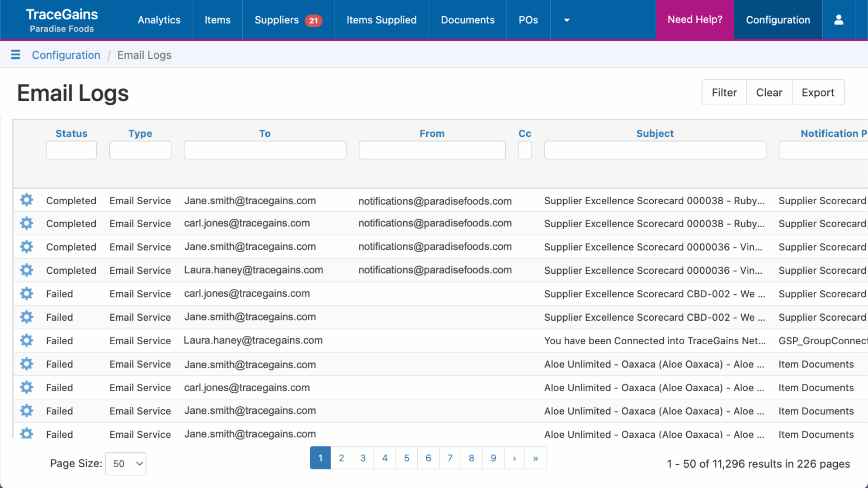Sort by the Notification column header
868x488 pixels.
pos(834,133)
